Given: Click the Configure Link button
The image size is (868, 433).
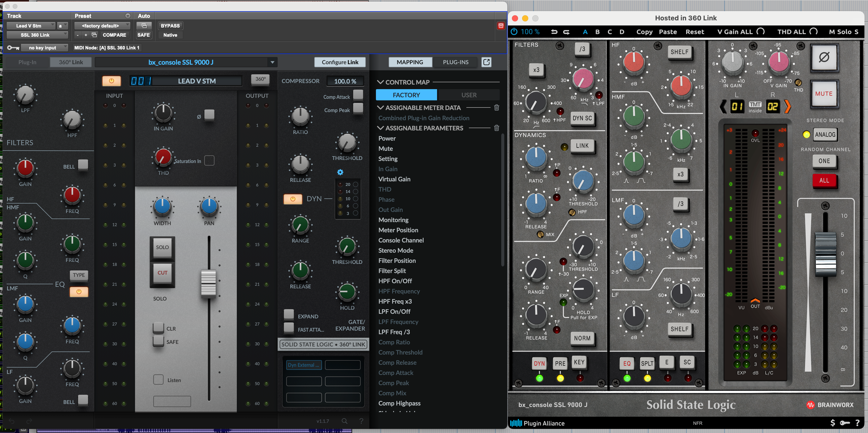Looking at the screenshot, I should pyautogui.click(x=340, y=62).
